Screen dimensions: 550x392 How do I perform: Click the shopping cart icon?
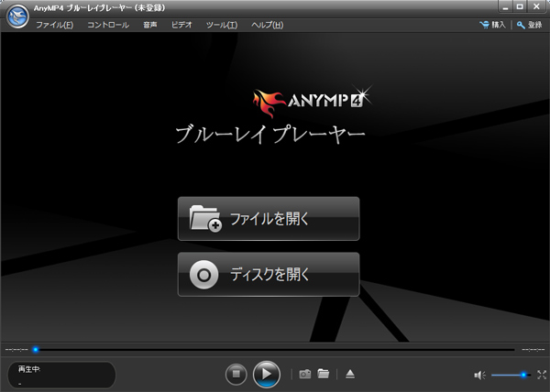484,25
